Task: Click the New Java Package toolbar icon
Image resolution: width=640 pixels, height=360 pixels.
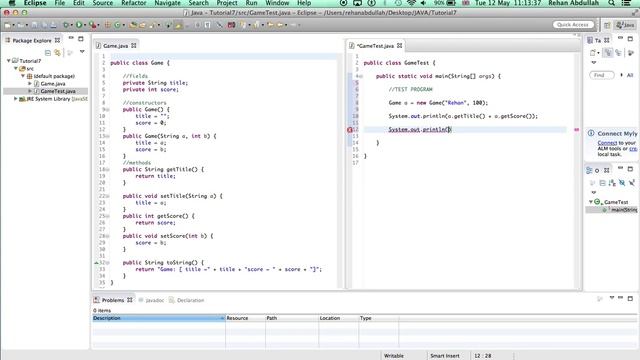Action: [x=107, y=25]
